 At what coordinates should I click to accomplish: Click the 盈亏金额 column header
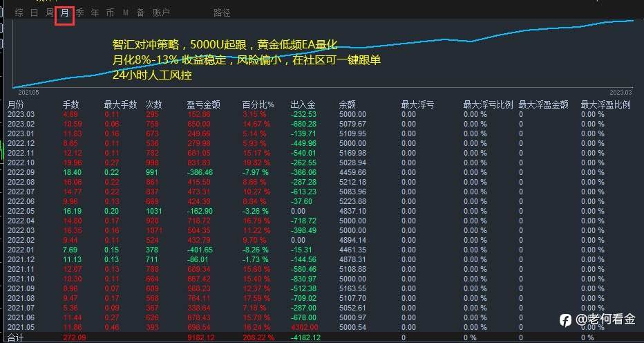[204, 105]
